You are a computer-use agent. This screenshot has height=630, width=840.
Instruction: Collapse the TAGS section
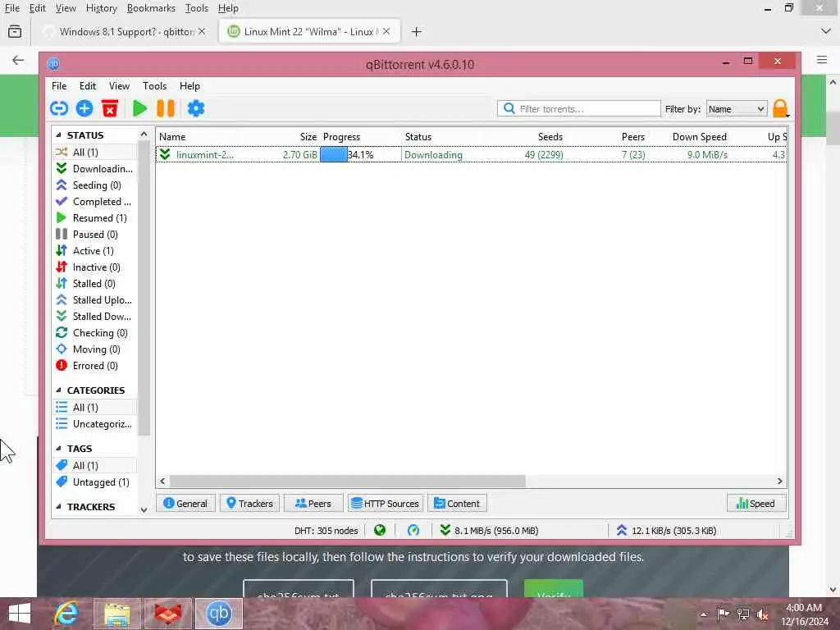point(58,449)
